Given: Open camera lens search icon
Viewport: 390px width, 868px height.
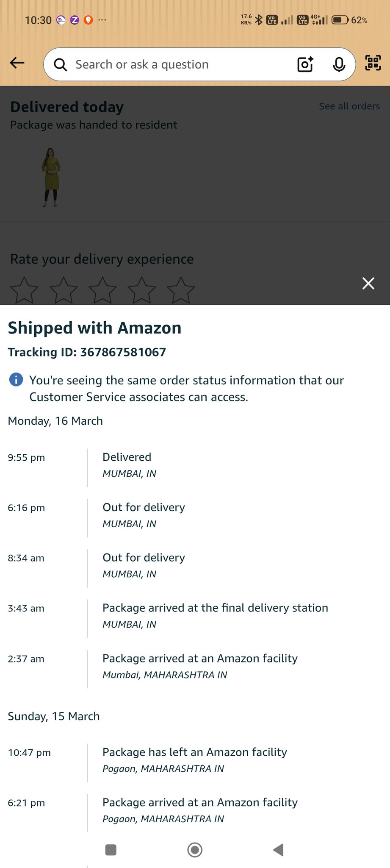Looking at the screenshot, I should point(305,64).
